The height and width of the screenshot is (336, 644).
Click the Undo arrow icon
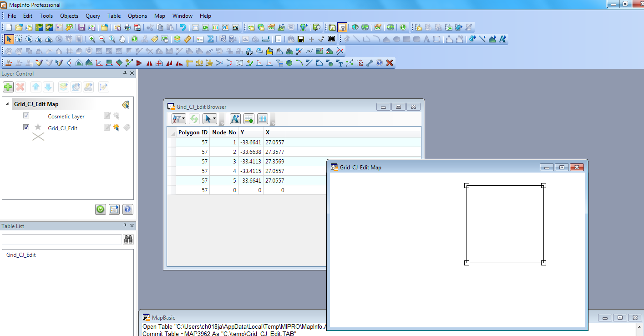tap(183, 27)
